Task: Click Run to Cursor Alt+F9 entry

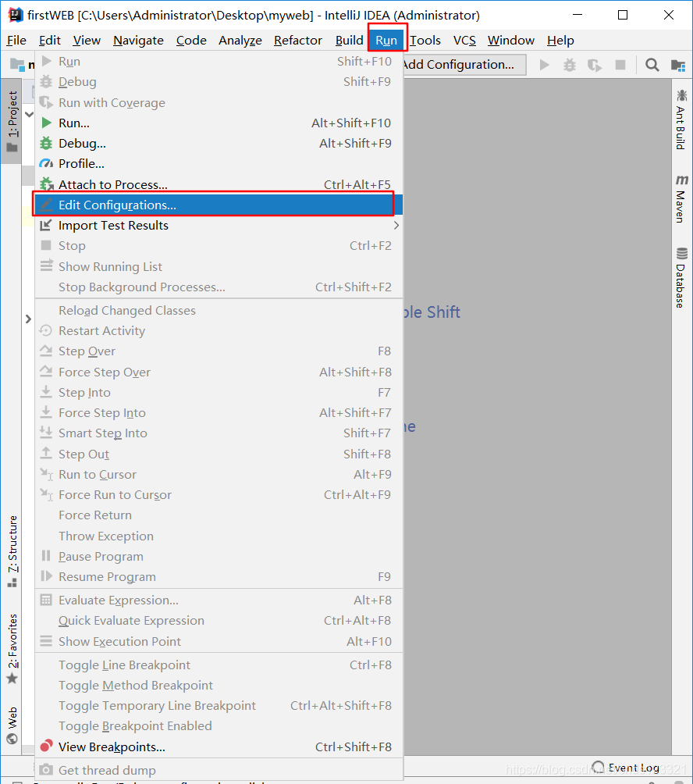Action: (x=219, y=475)
